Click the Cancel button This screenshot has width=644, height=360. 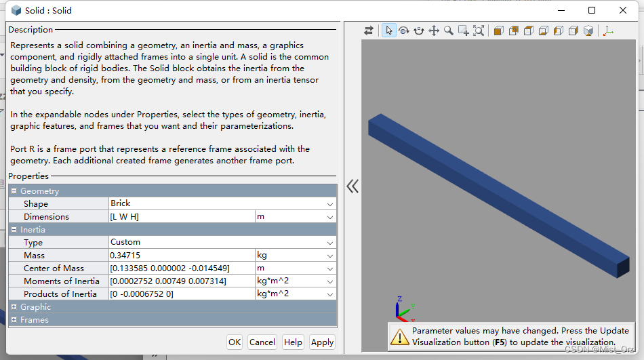[262, 342]
